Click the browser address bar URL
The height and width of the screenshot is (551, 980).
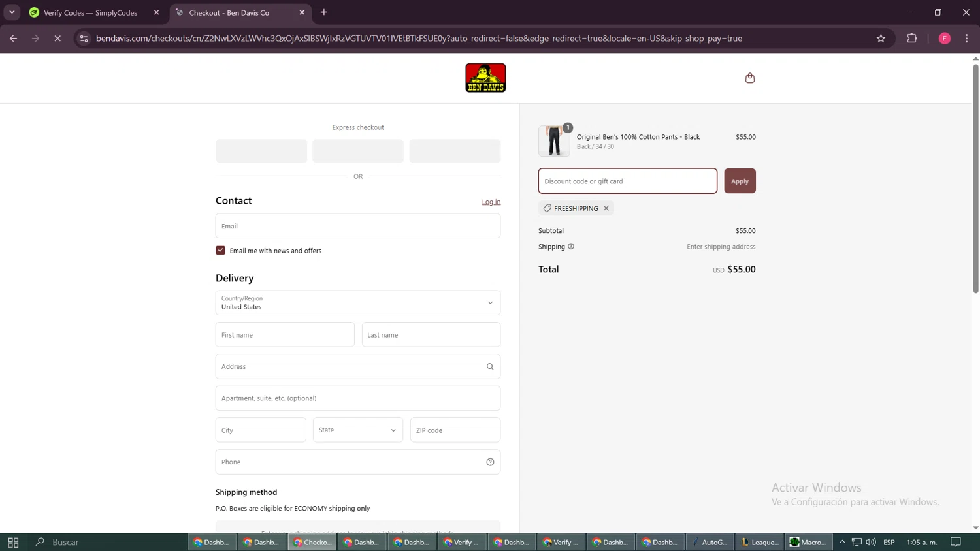tap(419, 39)
